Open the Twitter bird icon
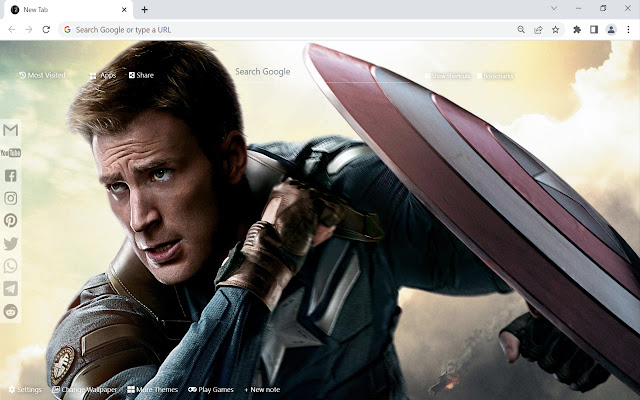 (x=11, y=244)
